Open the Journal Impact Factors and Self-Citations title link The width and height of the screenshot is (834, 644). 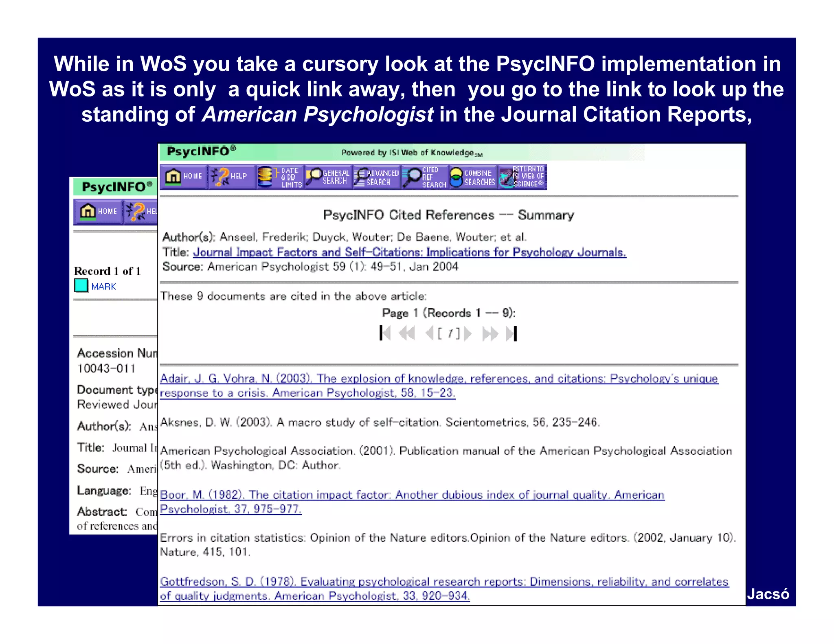click(409, 252)
